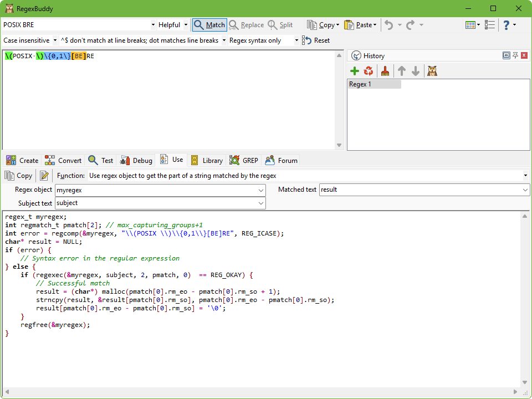Close the History panel
This screenshot has height=399, width=532.
pyautogui.click(x=524, y=55)
